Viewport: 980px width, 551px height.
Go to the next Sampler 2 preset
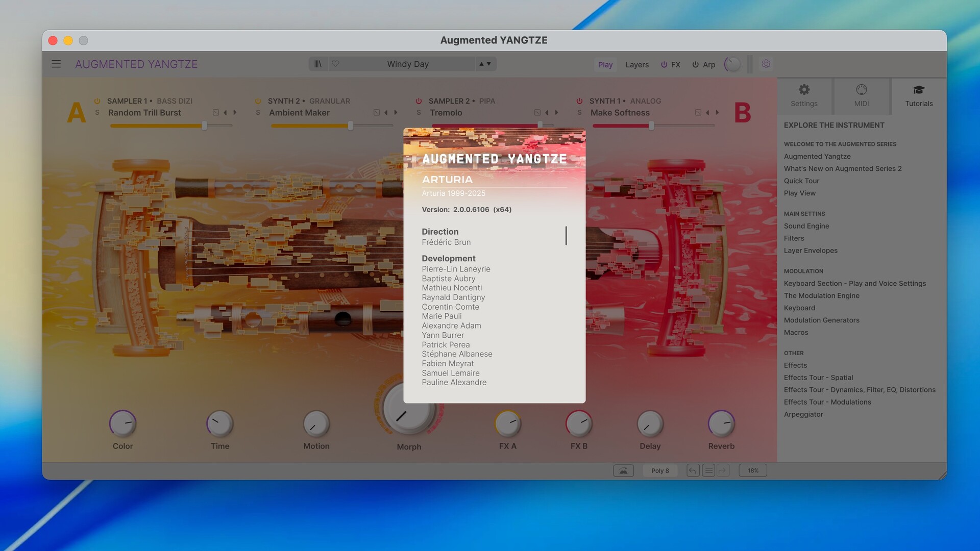556,112
